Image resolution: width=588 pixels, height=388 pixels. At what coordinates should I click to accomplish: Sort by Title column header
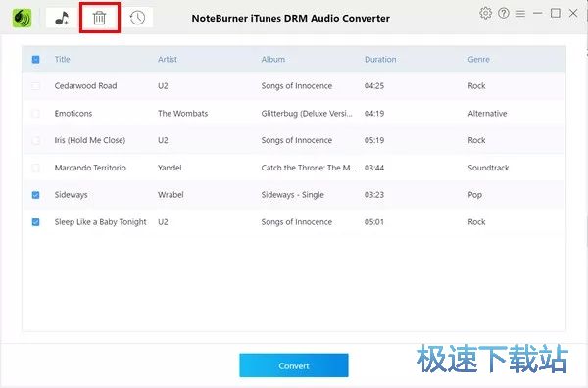(x=63, y=59)
